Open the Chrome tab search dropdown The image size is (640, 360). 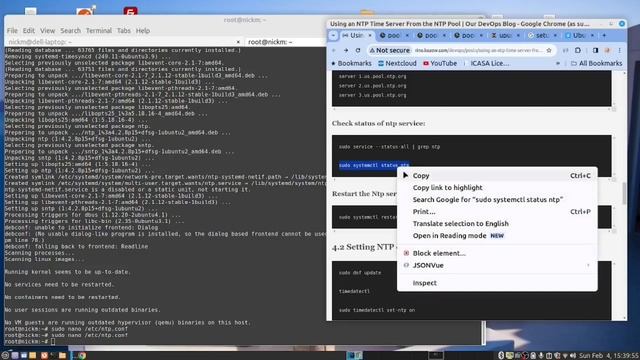point(333,36)
